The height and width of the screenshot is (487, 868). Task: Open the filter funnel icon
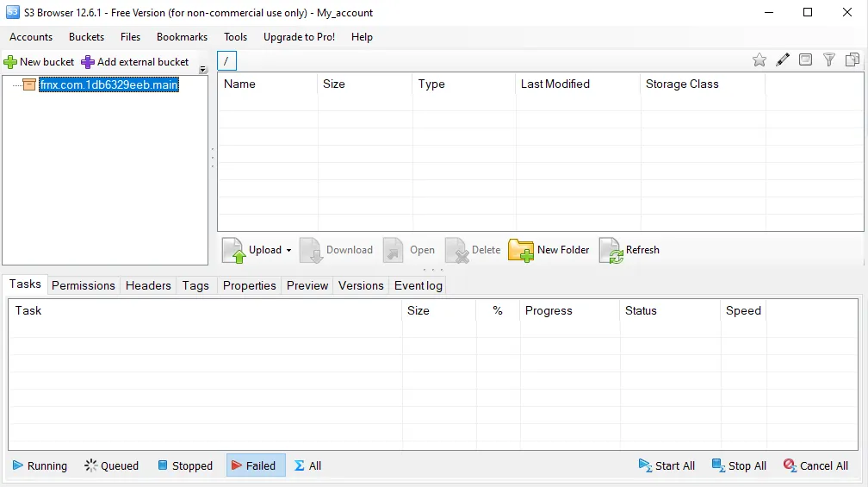828,59
